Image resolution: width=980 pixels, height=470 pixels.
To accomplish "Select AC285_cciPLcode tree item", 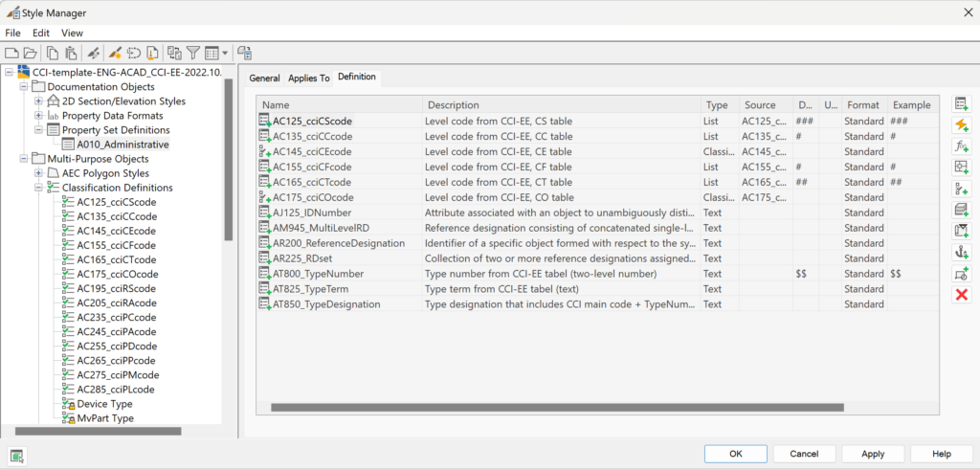I will (116, 390).
